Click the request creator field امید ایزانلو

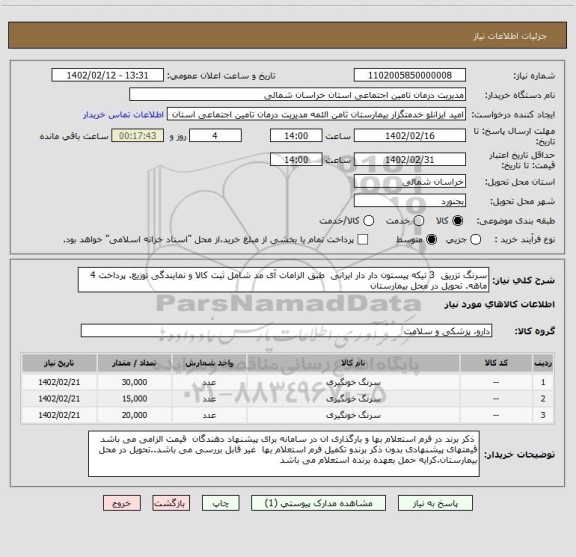tap(316, 114)
